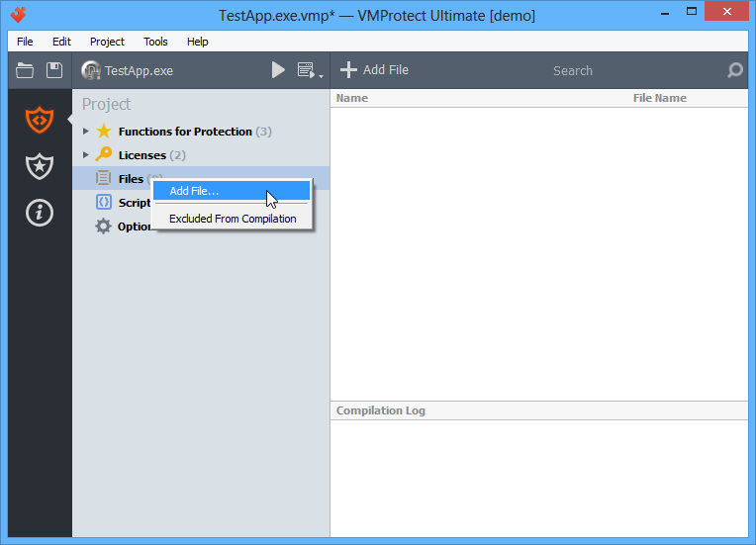This screenshot has height=545, width=756.
Task: Click the open project folder icon
Action: pos(25,70)
